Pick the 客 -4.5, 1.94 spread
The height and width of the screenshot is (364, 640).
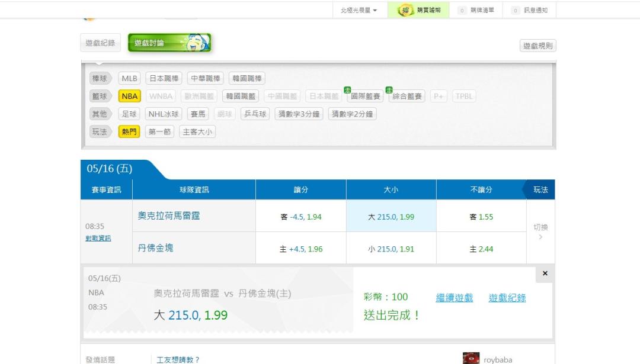pyautogui.click(x=301, y=217)
